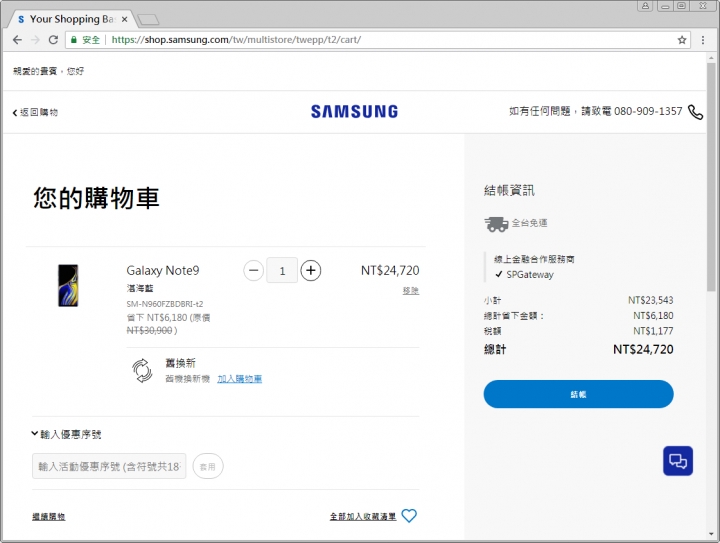Image resolution: width=720 pixels, height=543 pixels.
Task: Click the browser address bar URL
Action: pos(236,40)
